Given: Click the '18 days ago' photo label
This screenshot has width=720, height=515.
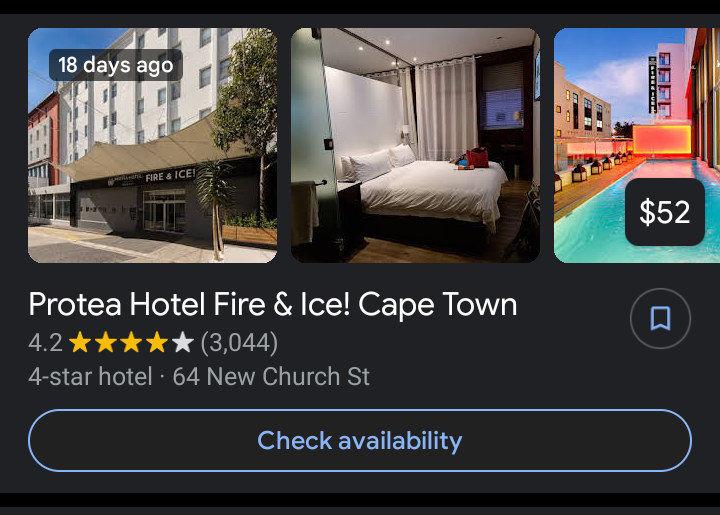Looking at the screenshot, I should [116, 65].
